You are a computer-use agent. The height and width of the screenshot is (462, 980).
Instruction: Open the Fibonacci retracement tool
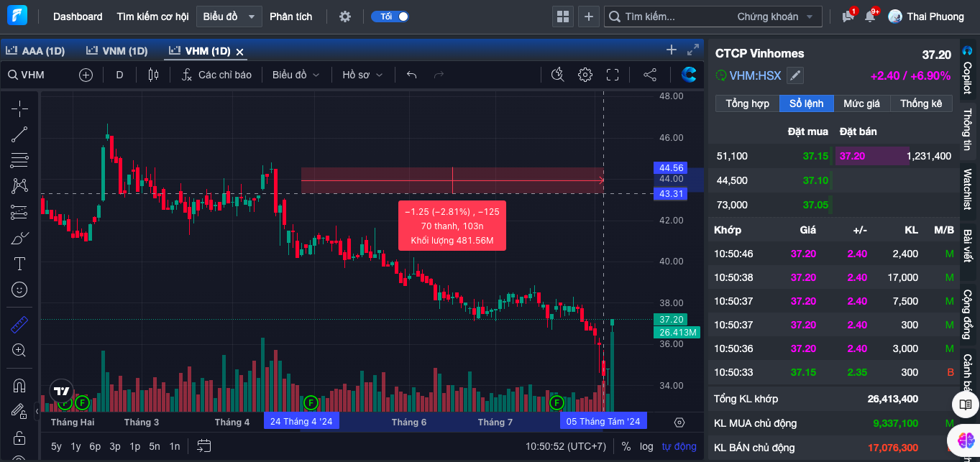(19, 160)
